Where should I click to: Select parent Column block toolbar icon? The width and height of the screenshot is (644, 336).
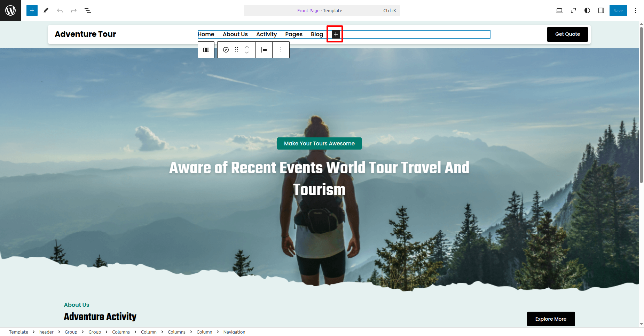tap(206, 50)
